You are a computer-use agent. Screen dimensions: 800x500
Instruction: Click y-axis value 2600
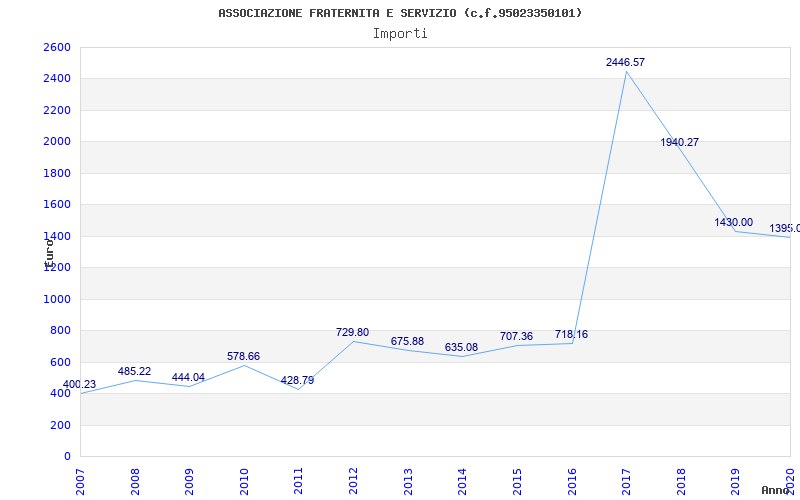[57, 47]
